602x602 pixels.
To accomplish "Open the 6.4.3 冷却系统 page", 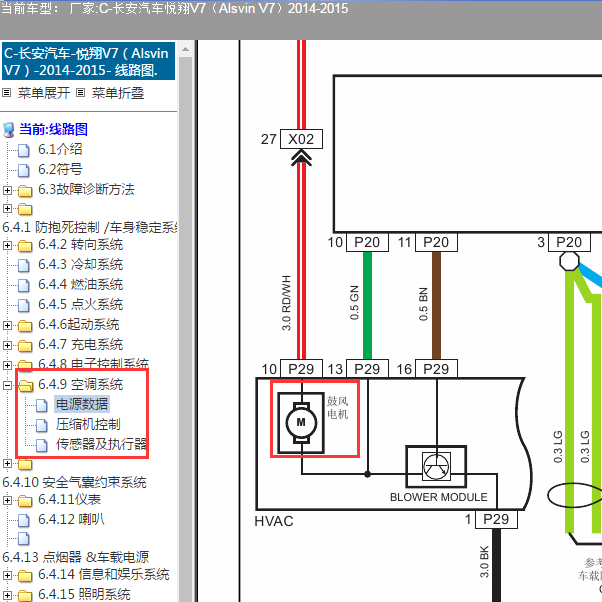I will [80, 265].
